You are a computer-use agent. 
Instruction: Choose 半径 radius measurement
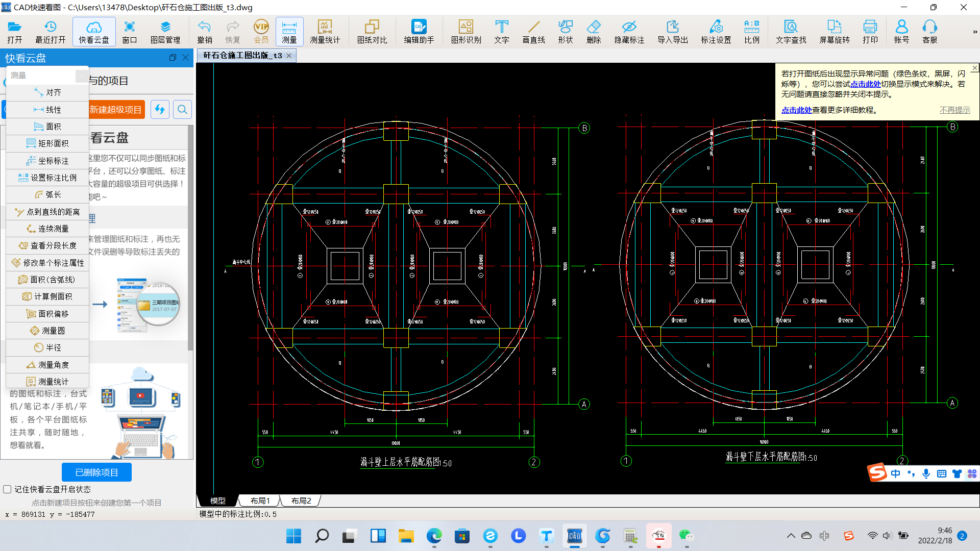pos(47,347)
